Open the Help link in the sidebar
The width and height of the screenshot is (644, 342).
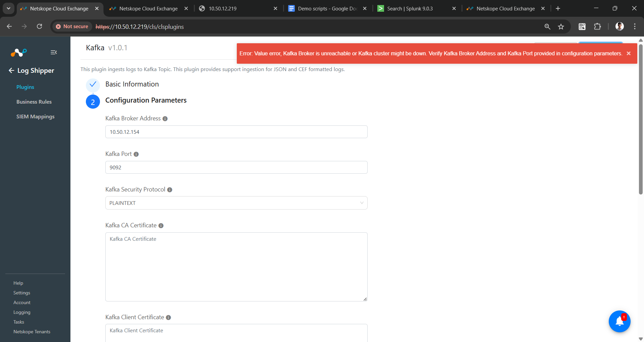click(x=18, y=283)
